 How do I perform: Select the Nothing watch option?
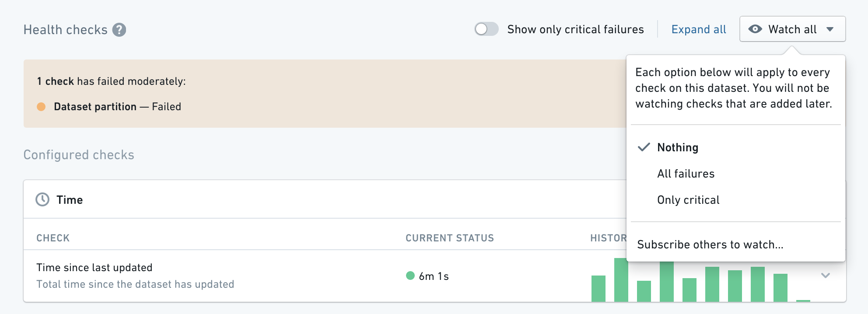point(678,147)
